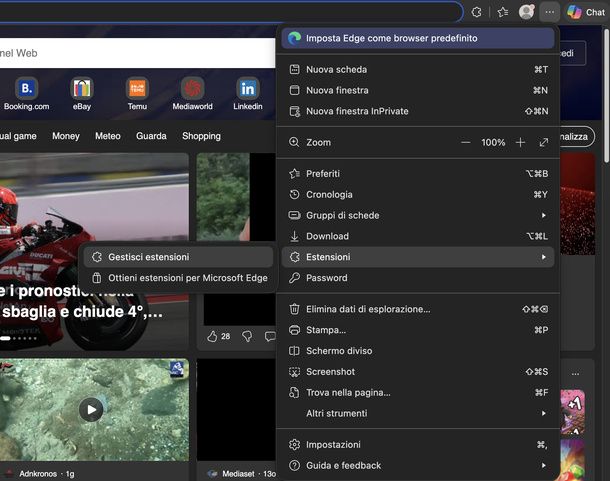Open the Mediaworld shortcut icon
Viewport: 610px width, 481px height.
[x=193, y=89]
